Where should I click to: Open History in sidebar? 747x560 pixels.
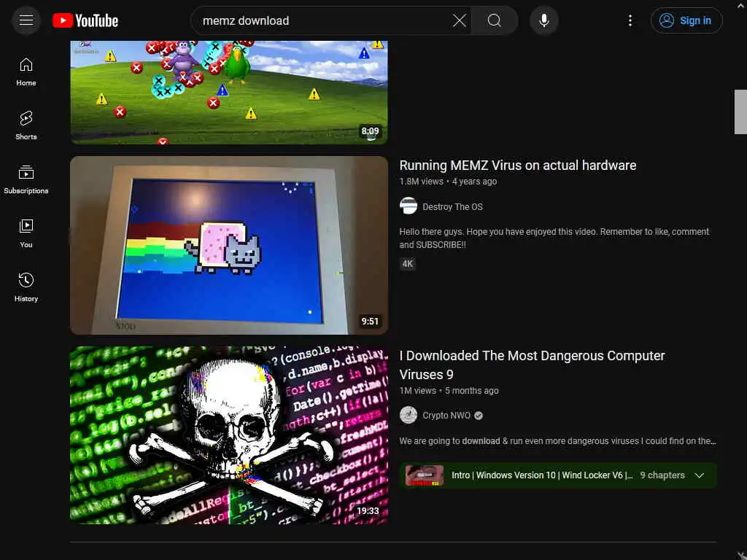26,287
